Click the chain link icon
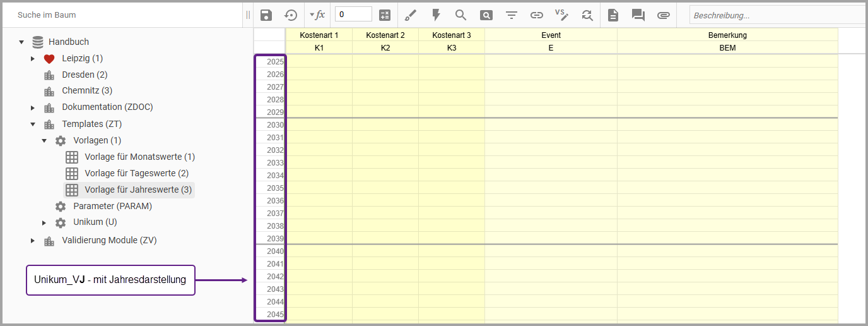This screenshot has height=326, width=868. pos(536,15)
